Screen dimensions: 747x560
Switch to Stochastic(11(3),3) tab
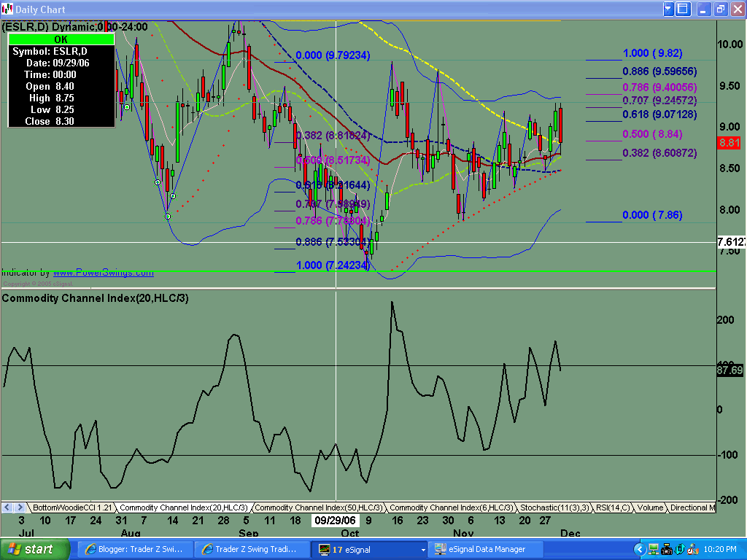(x=554, y=507)
